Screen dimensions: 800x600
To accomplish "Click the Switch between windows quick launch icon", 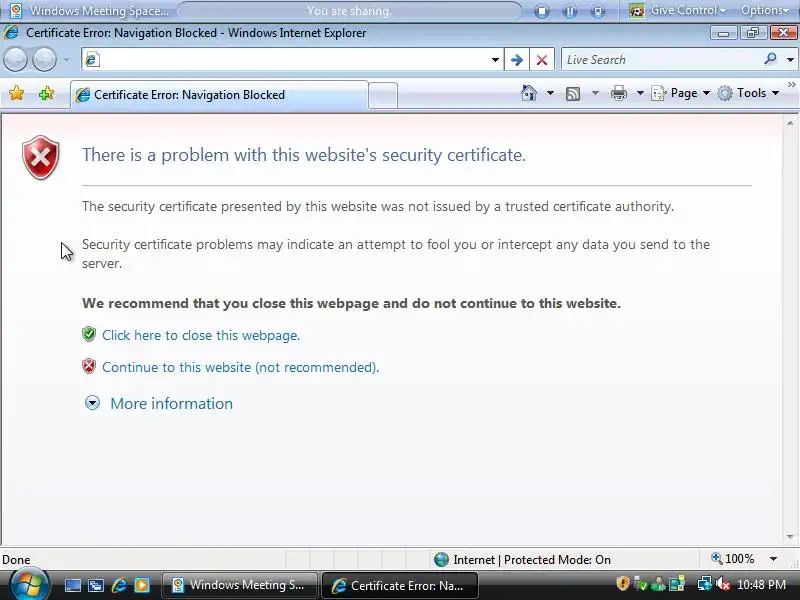I will click(x=96, y=586).
